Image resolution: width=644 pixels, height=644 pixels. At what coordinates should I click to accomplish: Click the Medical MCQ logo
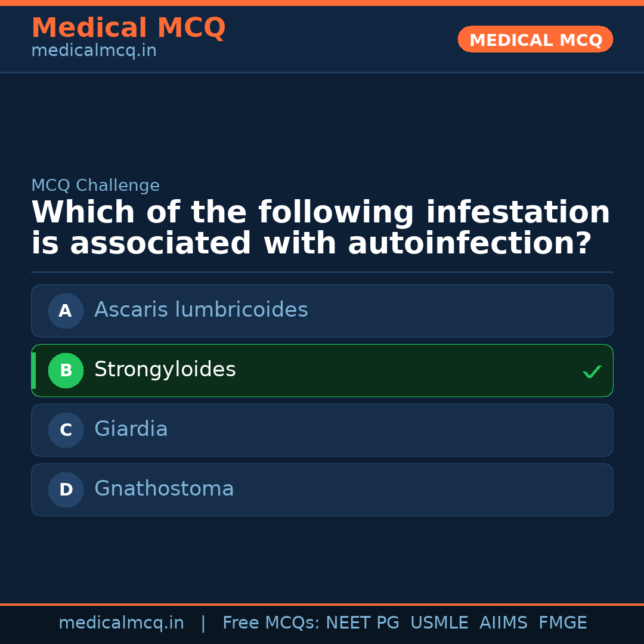[128, 27]
